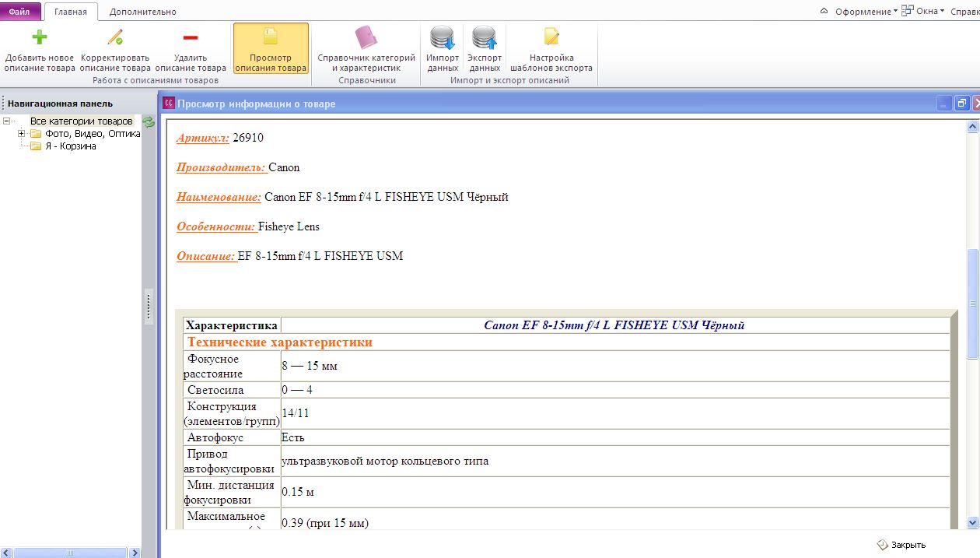The width and height of the screenshot is (980, 558).
Task: Minimize the product info window
Action: coord(944,104)
